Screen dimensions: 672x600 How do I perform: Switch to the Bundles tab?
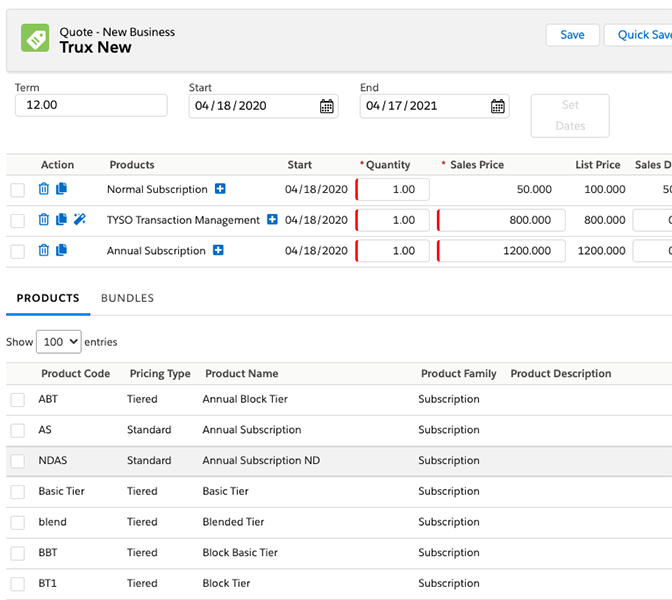pyautogui.click(x=127, y=298)
